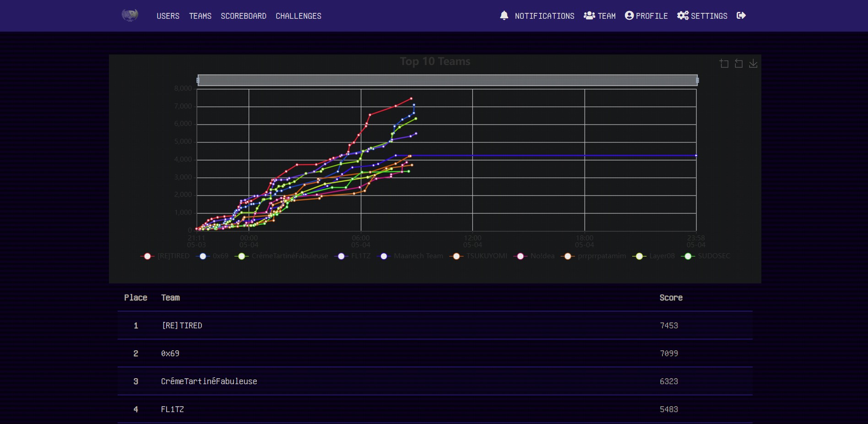Open the Challenges page
Screen dimensions: 868x424
[x=298, y=16]
